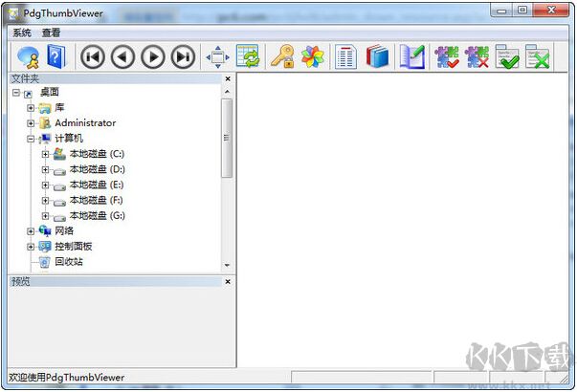Viewport: 577px width, 392px height.
Task: Select 计算机 in folder tree
Action: (69, 139)
